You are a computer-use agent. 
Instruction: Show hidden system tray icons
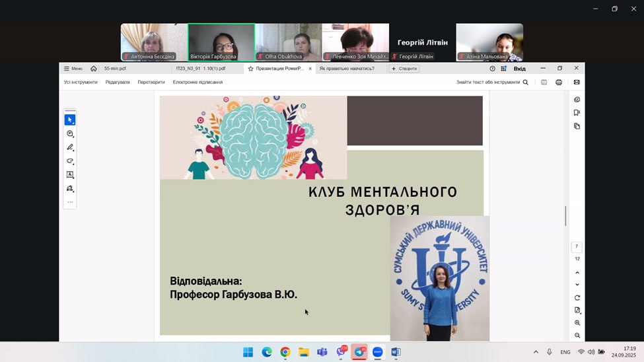tap(536, 352)
